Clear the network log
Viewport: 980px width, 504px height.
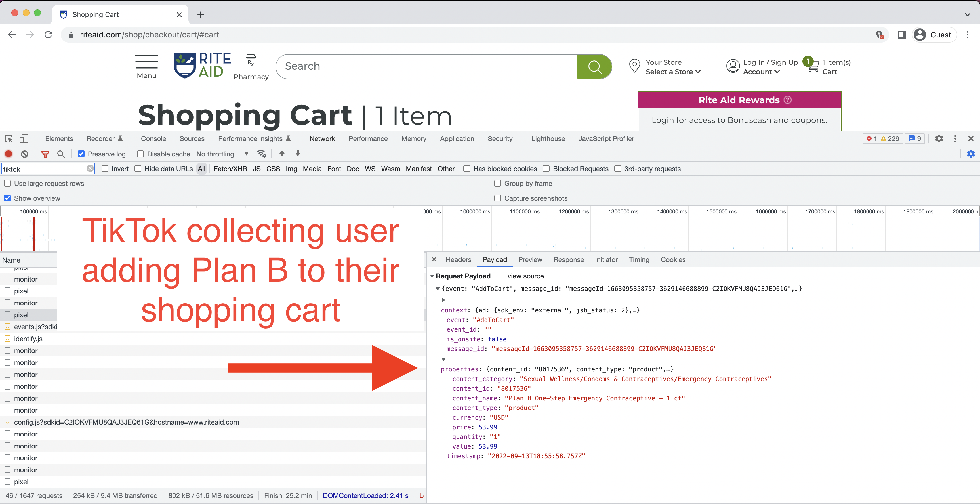pyautogui.click(x=25, y=154)
